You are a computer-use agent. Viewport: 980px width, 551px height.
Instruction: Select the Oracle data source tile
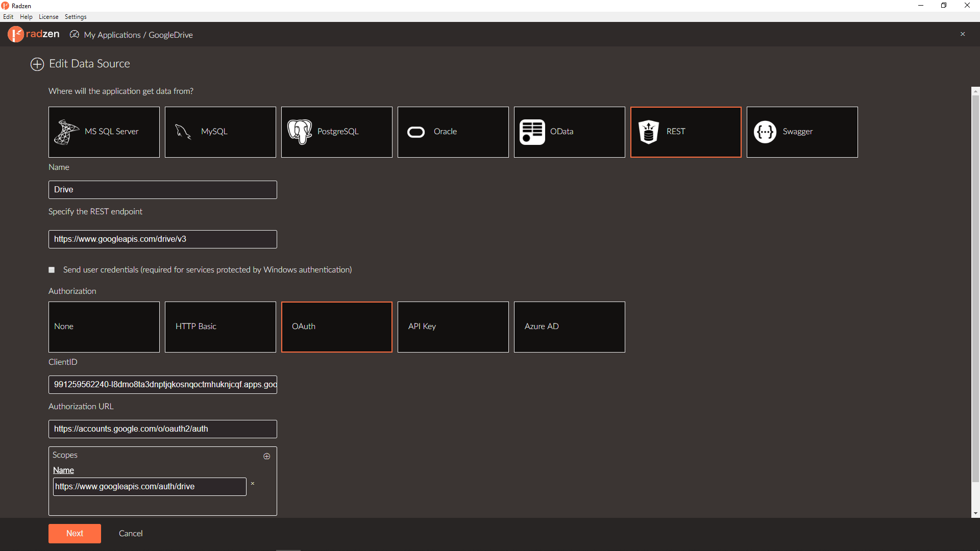click(x=453, y=132)
